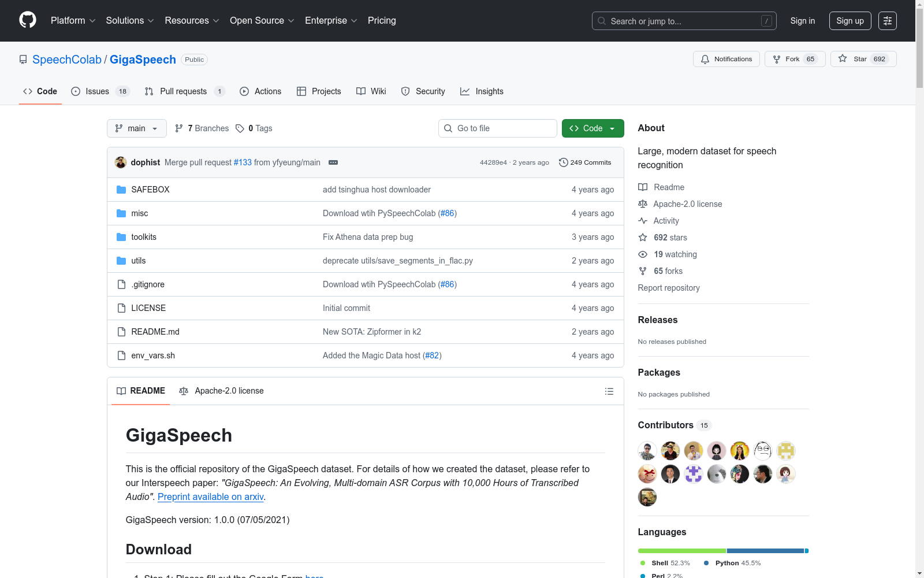Viewport: 924px width, 578px height.
Task: Expand commit message ellipsis icon
Action: tap(333, 162)
